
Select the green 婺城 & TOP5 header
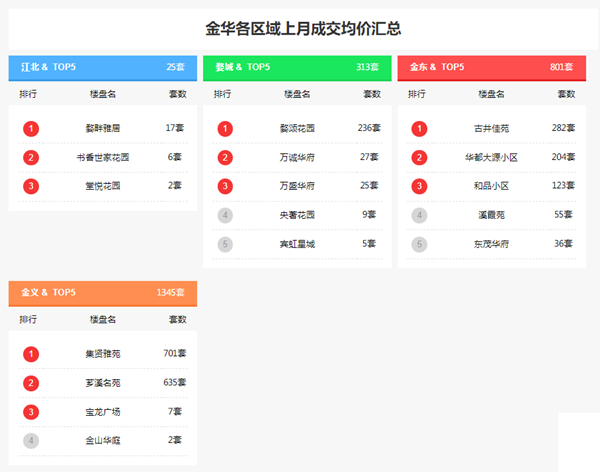(297, 67)
